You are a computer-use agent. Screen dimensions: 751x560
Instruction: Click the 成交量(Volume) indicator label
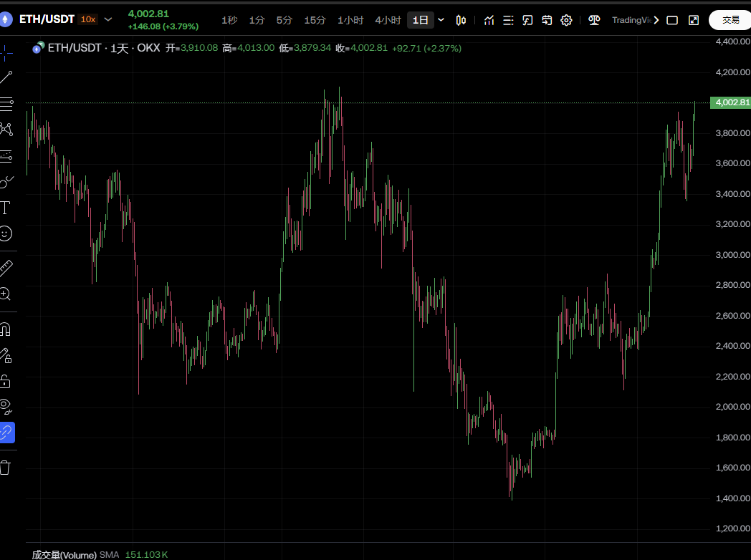(64, 555)
